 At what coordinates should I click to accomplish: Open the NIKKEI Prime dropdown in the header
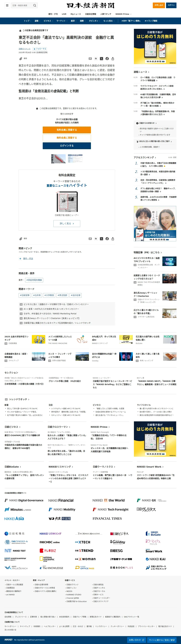[123, 14]
